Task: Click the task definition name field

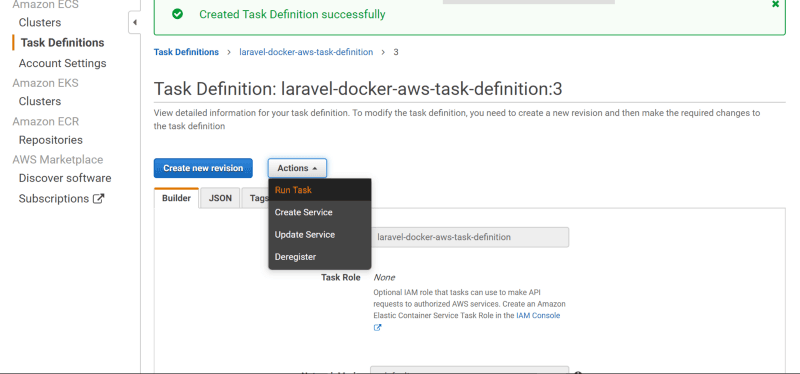Action: tap(469, 237)
